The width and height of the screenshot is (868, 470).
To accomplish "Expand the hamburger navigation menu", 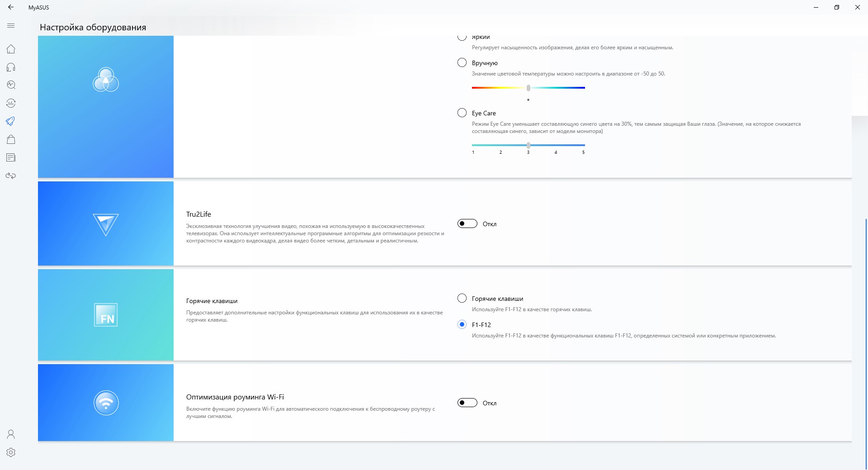I will click(x=11, y=26).
